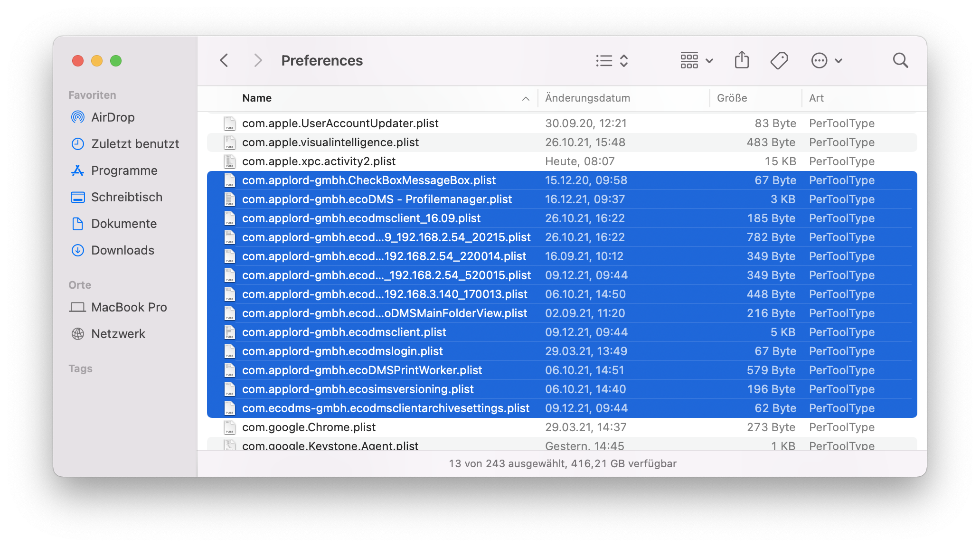Open the Schreibtisch sidebar folder
Viewport: 980px width, 547px height.
126,197
